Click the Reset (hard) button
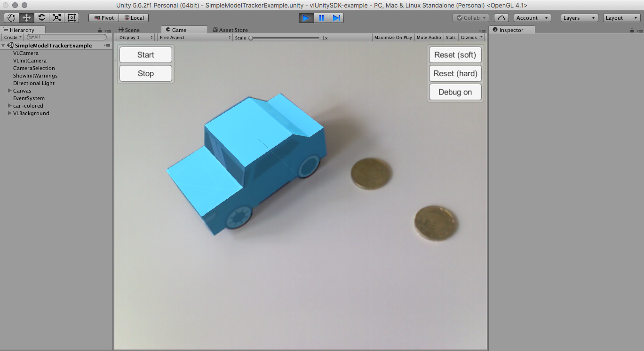 [x=455, y=74]
